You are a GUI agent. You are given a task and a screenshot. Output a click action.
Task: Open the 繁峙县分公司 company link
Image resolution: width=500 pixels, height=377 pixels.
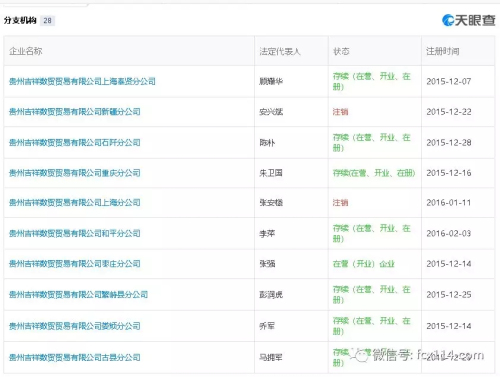[x=78, y=295]
